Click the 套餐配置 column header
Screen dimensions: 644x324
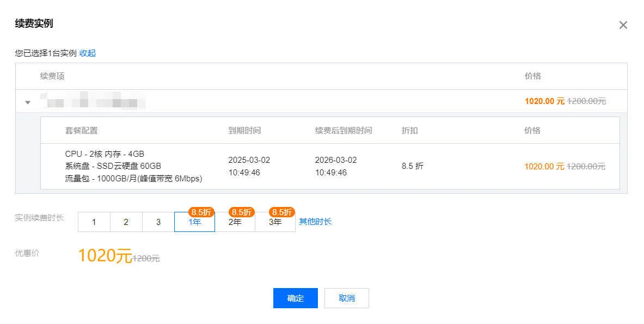pyautogui.click(x=81, y=131)
